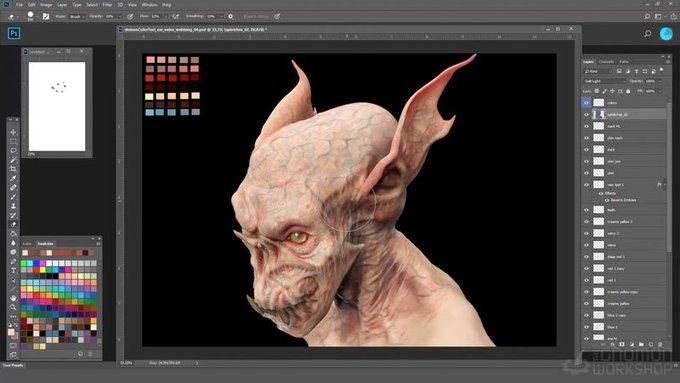Open the Window menu
680x383 pixels.
pyautogui.click(x=150, y=5)
